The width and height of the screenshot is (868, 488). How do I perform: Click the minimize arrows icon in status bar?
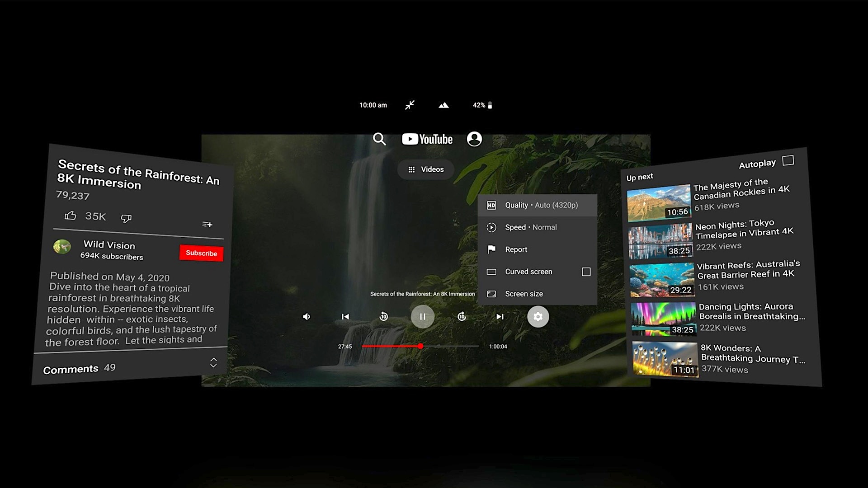(410, 105)
